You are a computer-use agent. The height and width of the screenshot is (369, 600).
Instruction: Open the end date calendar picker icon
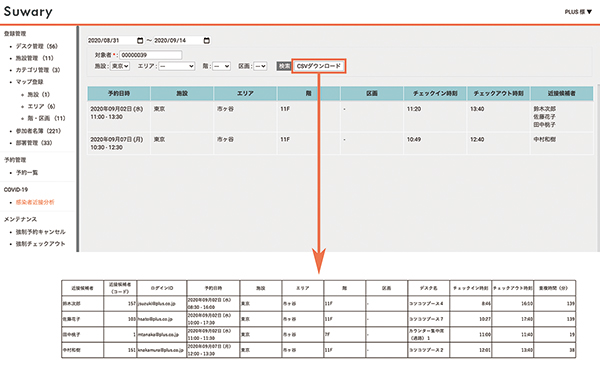[207, 40]
